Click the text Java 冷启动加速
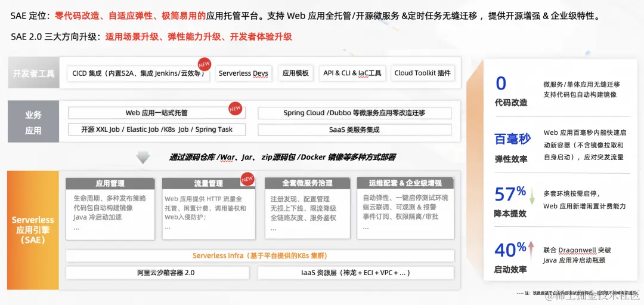The image size is (644, 305). [x=98, y=217]
